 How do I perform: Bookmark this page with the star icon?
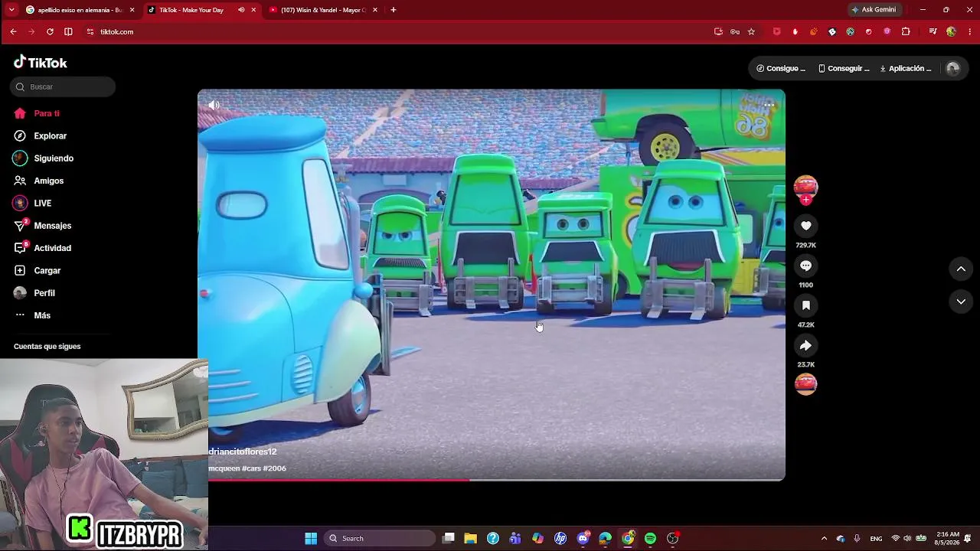(x=751, y=31)
